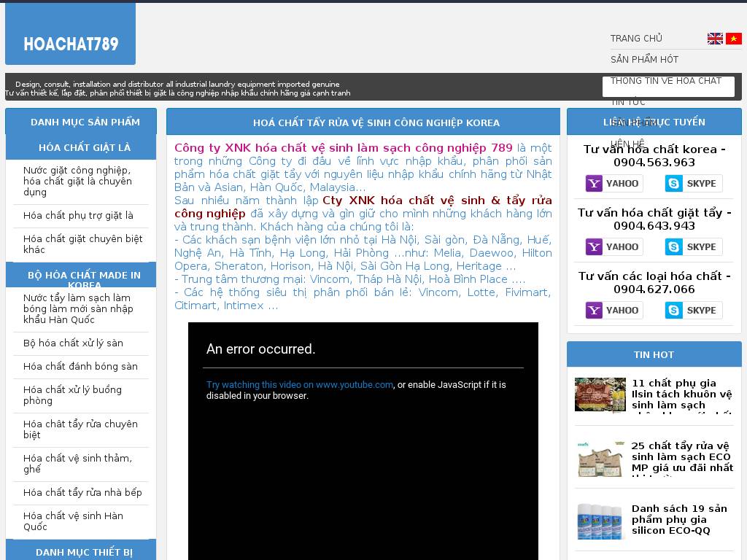The height and width of the screenshot is (560, 747).
Task: Click Skype button under 0904.627.066
Action: pos(693,311)
